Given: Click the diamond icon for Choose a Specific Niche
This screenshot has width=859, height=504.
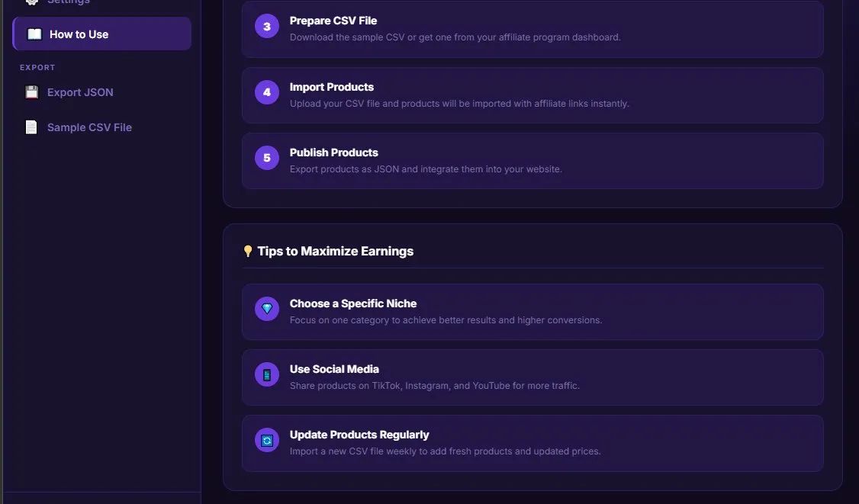Looking at the screenshot, I should [x=267, y=309].
